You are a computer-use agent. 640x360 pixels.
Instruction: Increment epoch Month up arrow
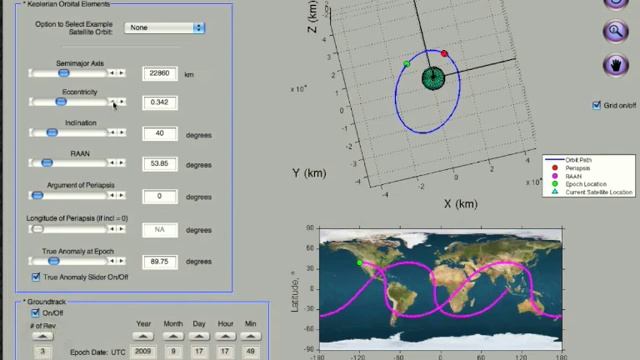pos(173,336)
